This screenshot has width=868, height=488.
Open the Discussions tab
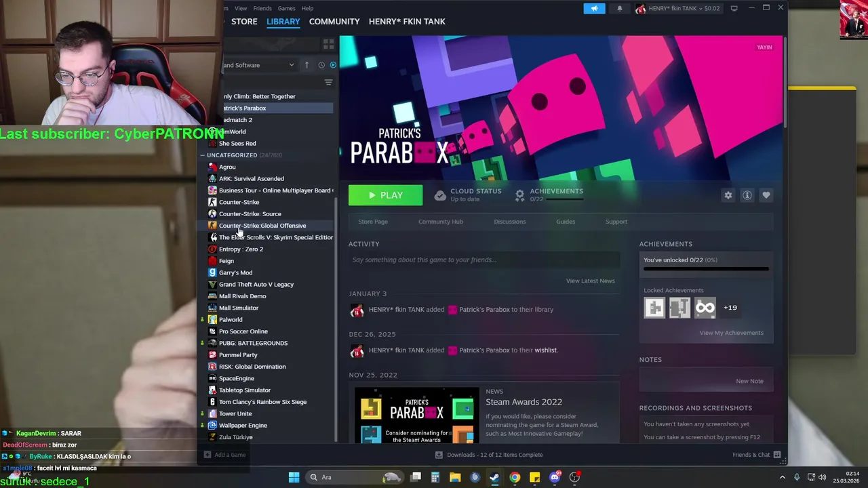point(510,222)
